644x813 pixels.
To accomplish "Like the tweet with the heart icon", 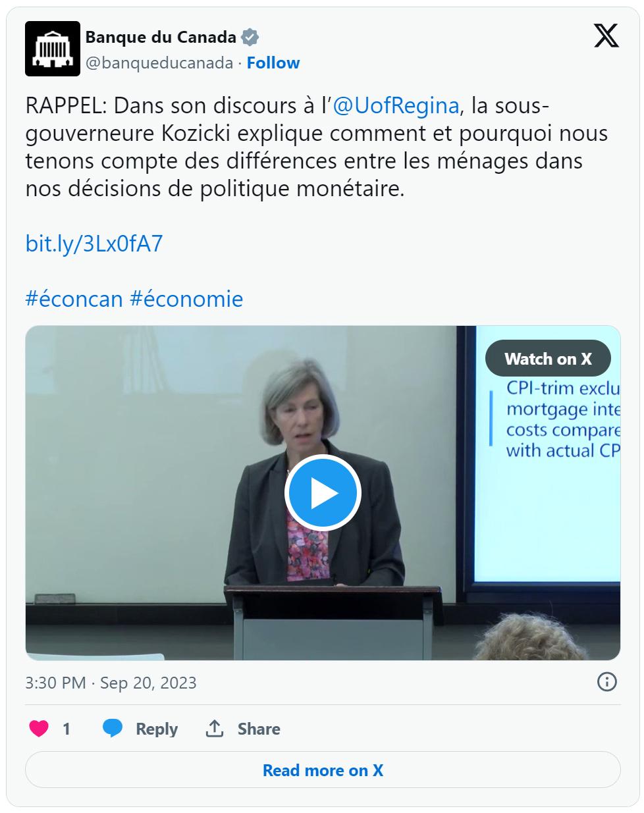I will [40, 729].
